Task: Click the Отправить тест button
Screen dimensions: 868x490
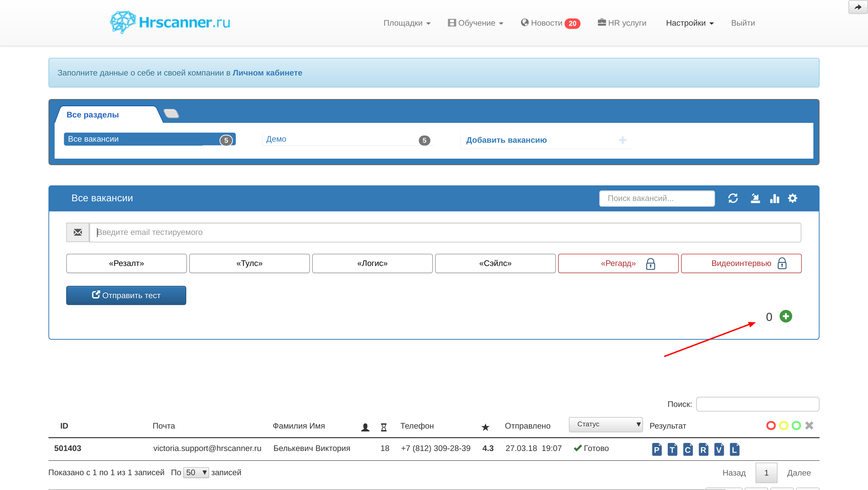Action: pyautogui.click(x=126, y=296)
